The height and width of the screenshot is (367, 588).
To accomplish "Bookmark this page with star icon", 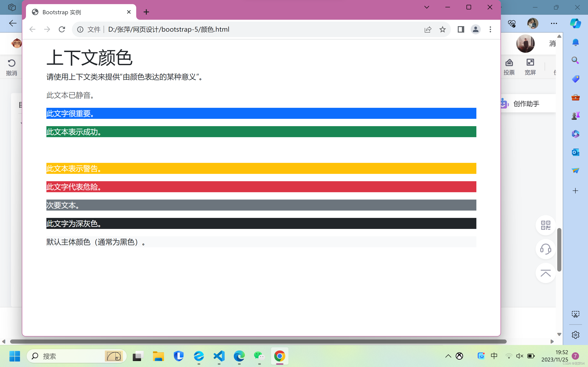I will (x=442, y=29).
